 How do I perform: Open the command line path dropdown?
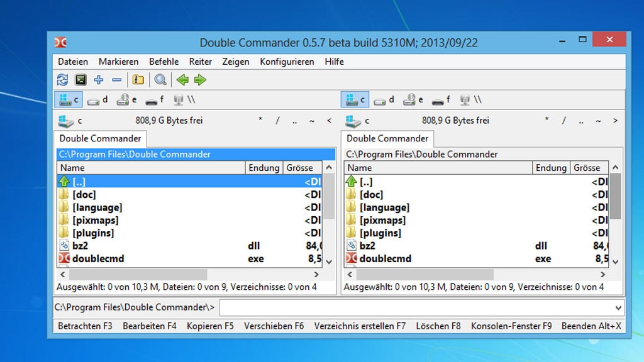617,308
